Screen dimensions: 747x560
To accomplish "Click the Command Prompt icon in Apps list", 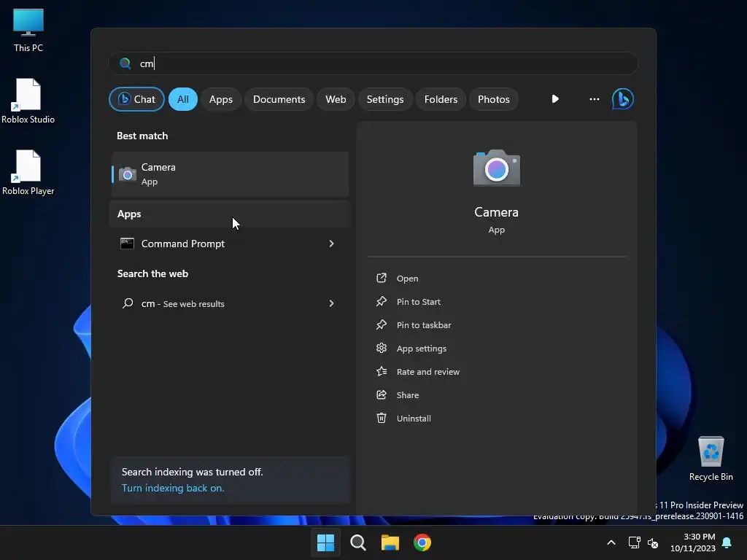I will pos(127,244).
